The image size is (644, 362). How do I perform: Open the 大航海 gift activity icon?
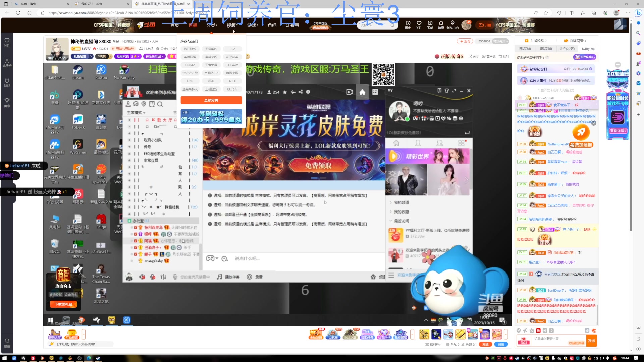coord(333,334)
